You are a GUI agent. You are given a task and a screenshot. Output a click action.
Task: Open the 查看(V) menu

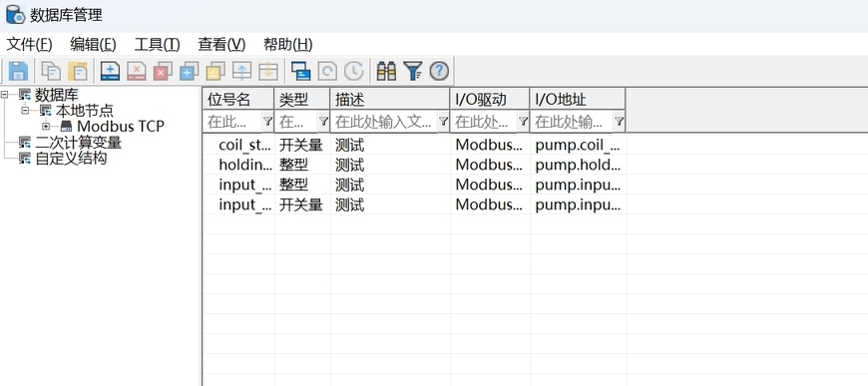(x=221, y=44)
